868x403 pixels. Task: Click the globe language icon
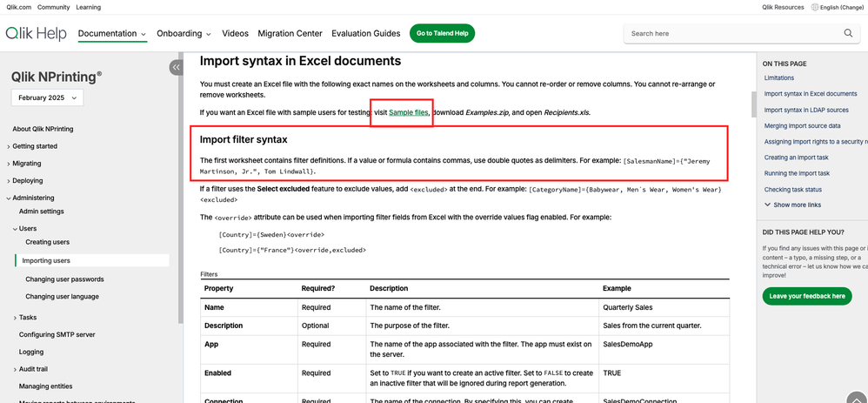click(x=815, y=7)
